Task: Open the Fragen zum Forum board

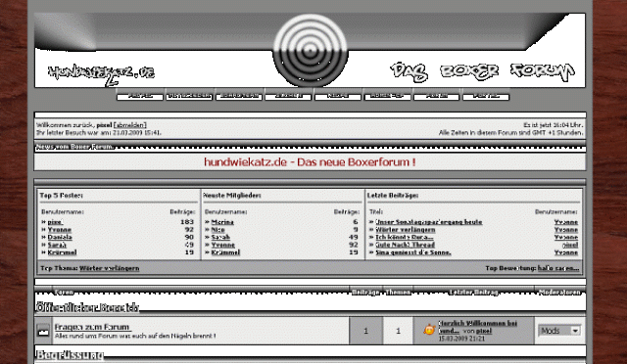Action: click(x=92, y=327)
